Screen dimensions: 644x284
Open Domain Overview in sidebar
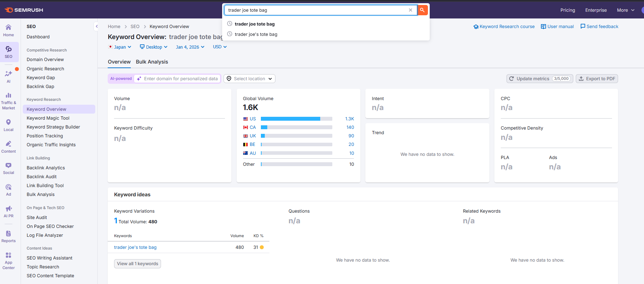[45, 59]
